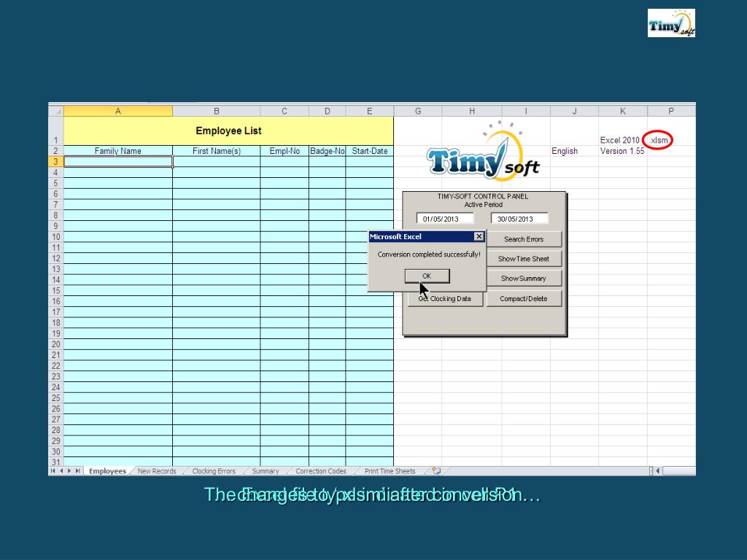Select column B header
The height and width of the screenshot is (560, 747).
[x=216, y=111]
